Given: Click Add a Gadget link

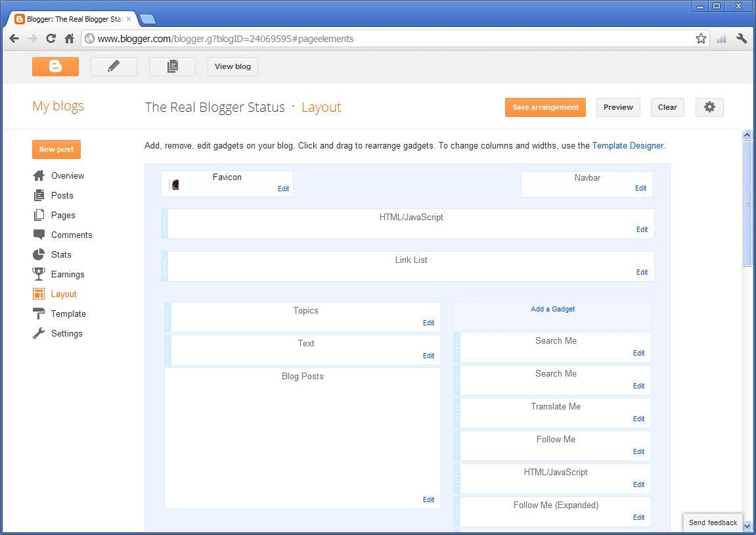Looking at the screenshot, I should pos(552,309).
